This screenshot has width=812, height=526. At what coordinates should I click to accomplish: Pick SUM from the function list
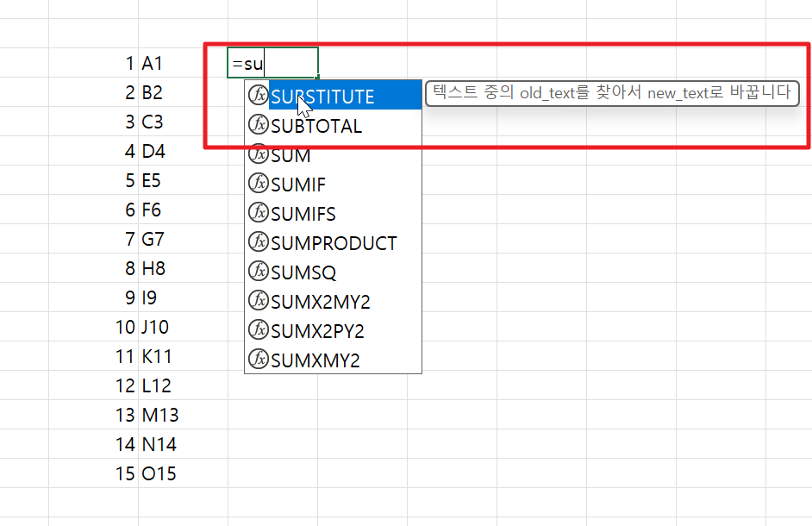click(x=333, y=154)
